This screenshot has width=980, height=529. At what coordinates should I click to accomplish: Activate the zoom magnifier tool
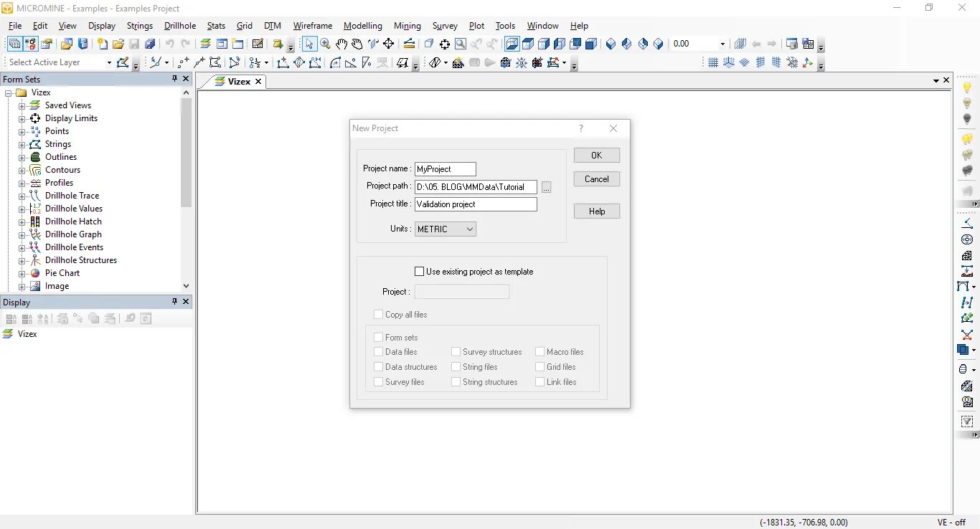coord(325,44)
